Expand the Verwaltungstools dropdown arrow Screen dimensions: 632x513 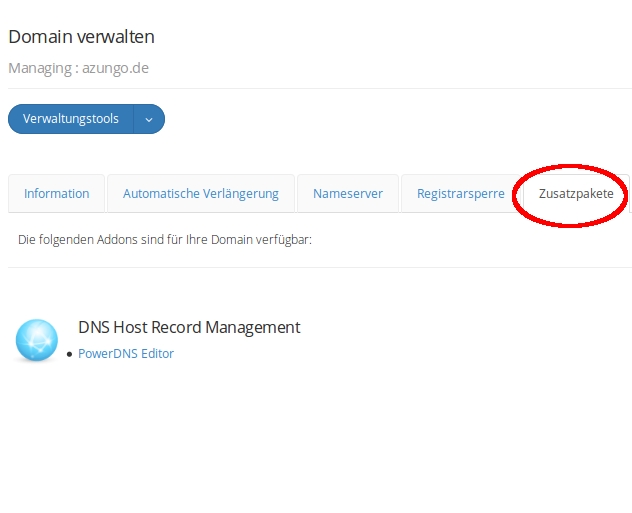tap(149, 119)
